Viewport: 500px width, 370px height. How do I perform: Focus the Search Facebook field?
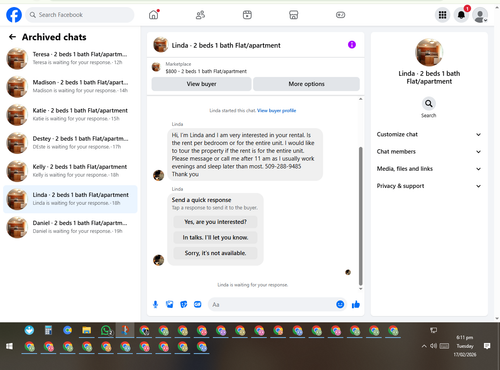coord(80,15)
